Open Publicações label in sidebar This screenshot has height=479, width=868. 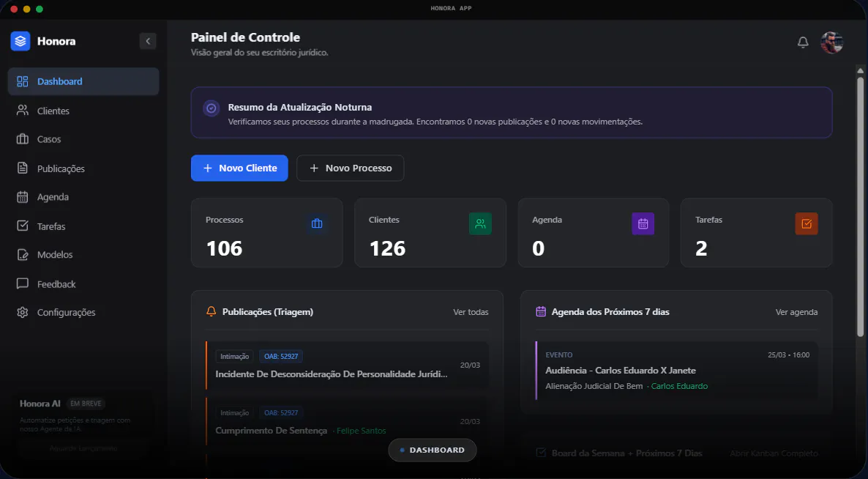click(x=61, y=168)
